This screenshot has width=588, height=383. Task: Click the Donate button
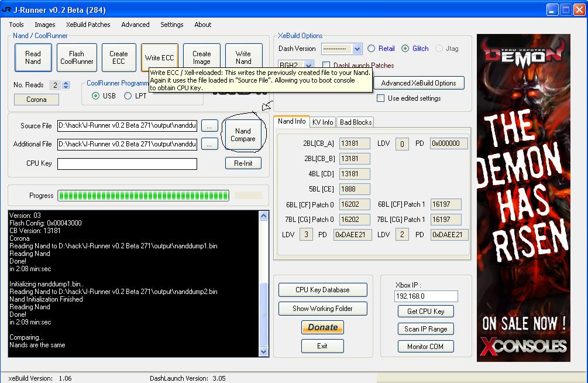(322, 327)
